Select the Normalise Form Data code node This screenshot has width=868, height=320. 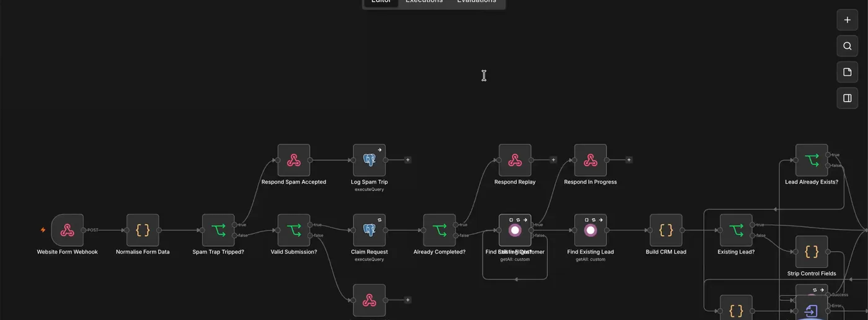tap(143, 230)
